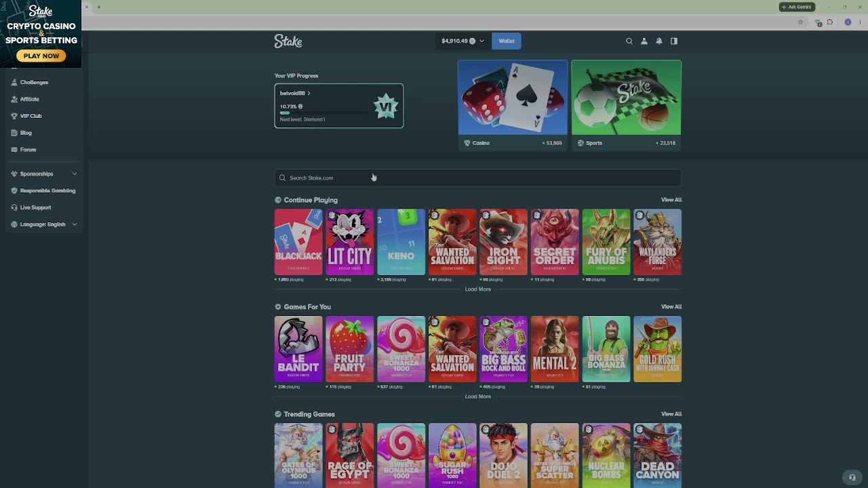The image size is (868, 488).
Task: Open a new browser tab
Action: pos(99,7)
